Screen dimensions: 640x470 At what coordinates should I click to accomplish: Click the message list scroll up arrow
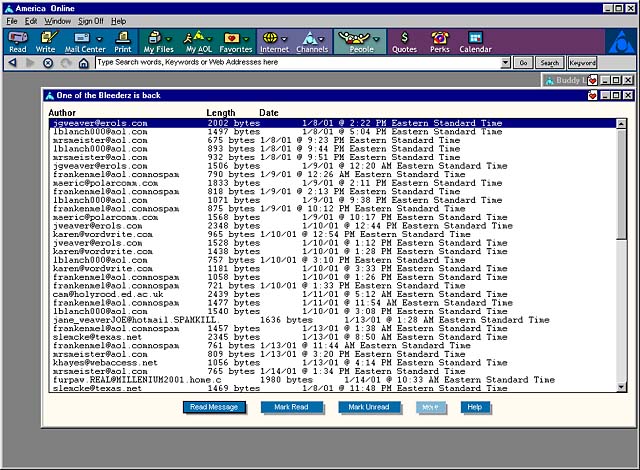pyautogui.click(x=621, y=124)
